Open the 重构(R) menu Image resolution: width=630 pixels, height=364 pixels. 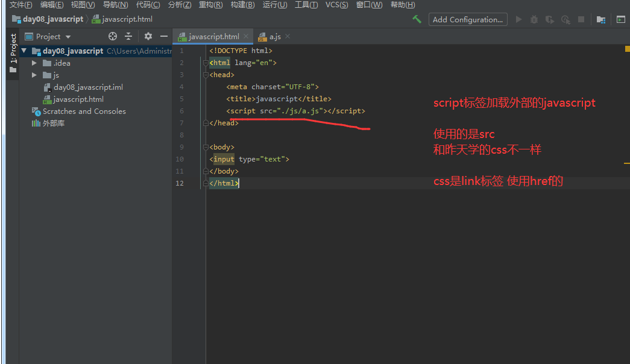(x=210, y=5)
